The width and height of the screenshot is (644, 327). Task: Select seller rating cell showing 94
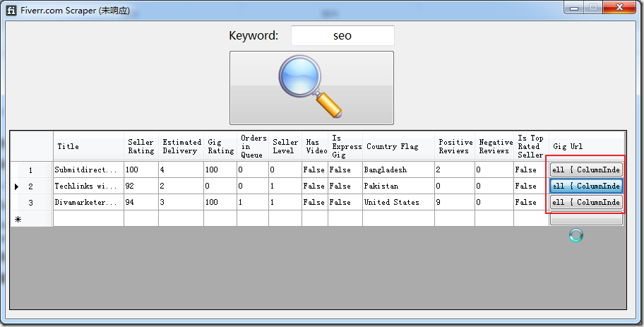point(141,203)
